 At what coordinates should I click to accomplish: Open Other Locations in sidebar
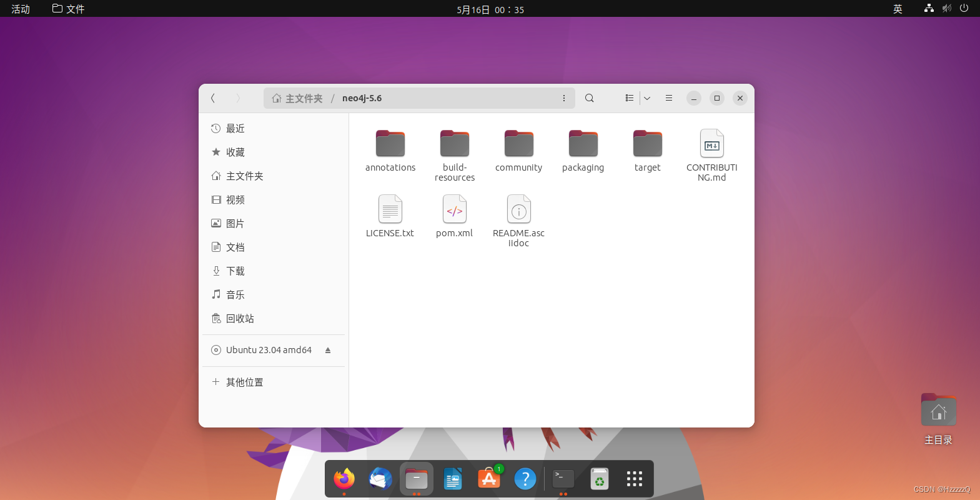274,382
